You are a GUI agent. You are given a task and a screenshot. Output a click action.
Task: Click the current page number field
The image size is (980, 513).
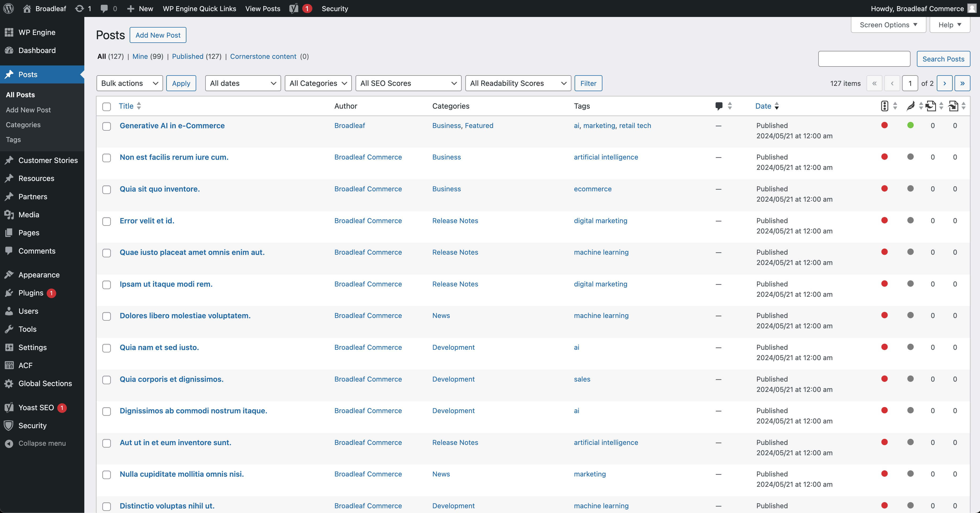coord(910,83)
